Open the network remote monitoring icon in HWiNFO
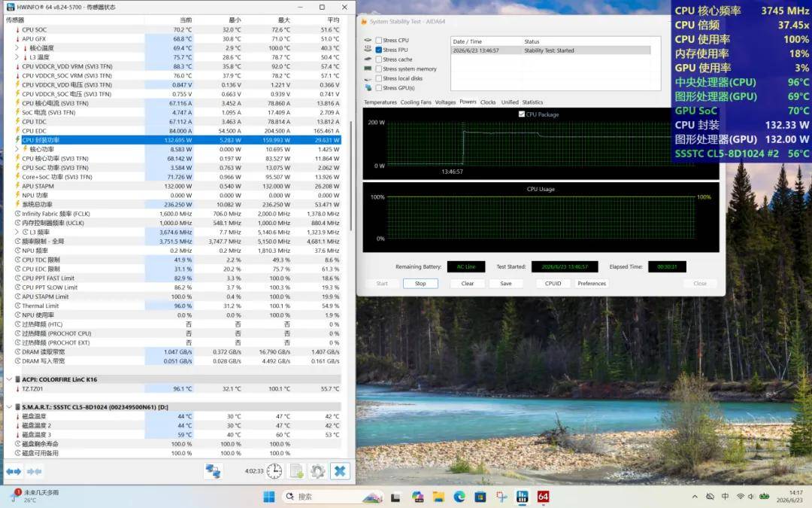The image size is (812, 508). click(x=213, y=470)
